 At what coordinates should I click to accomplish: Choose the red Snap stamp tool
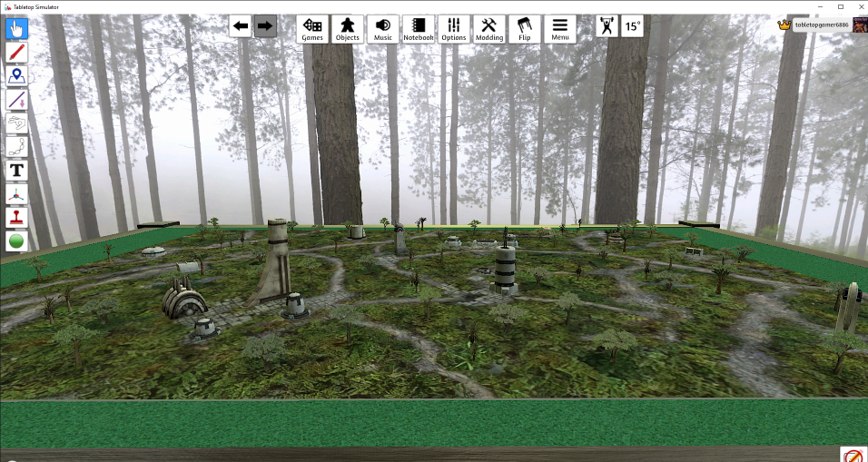(16, 218)
